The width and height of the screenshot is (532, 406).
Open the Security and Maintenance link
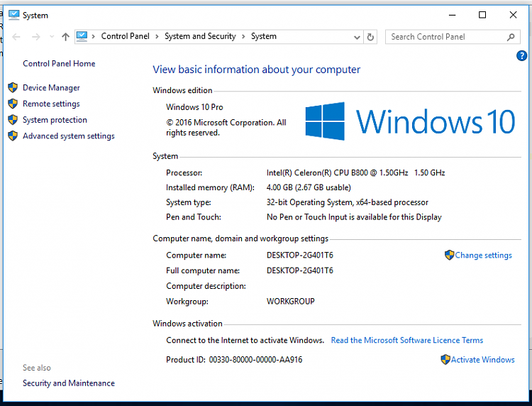[69, 383]
